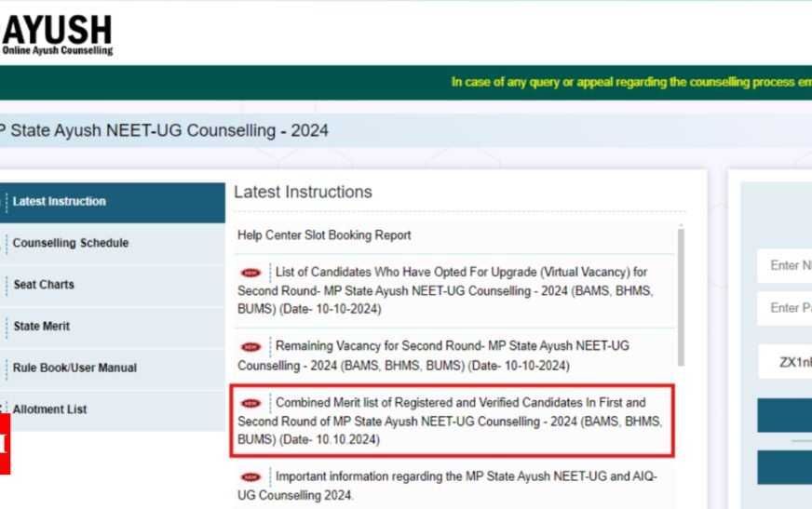Image resolution: width=812 pixels, height=509 pixels.
Task: Click the lower dark blue login panel button
Action: click(x=785, y=467)
